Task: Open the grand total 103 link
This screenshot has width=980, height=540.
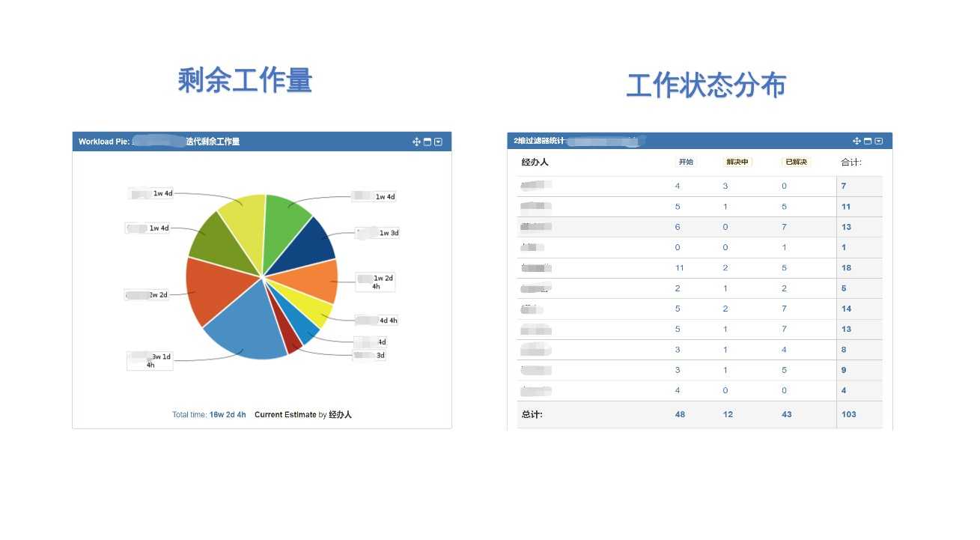Action: [849, 414]
